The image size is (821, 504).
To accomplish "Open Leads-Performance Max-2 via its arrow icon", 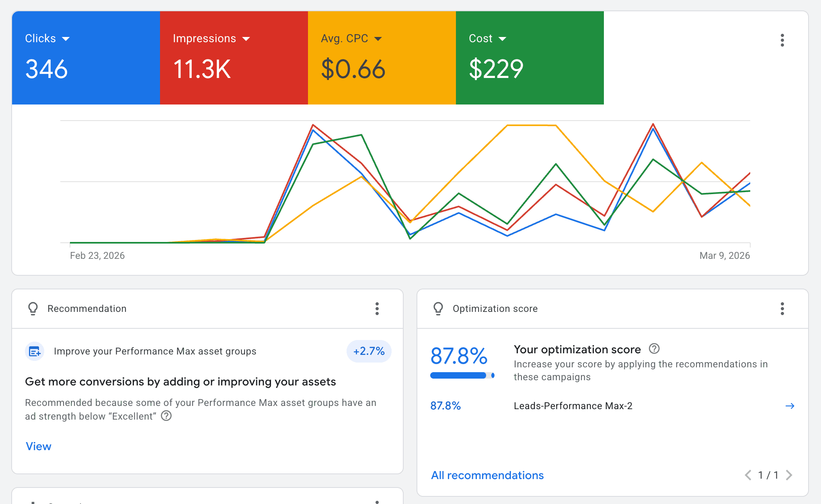I will pos(790,406).
